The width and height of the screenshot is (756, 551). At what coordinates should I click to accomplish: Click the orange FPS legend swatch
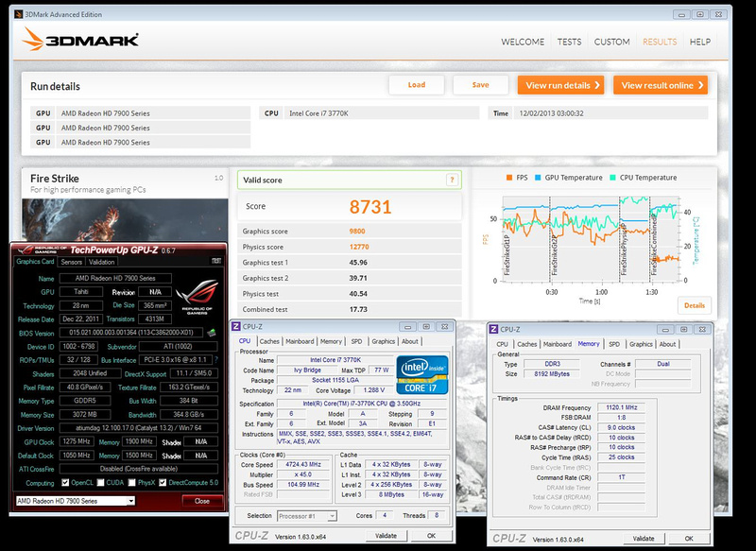509,178
